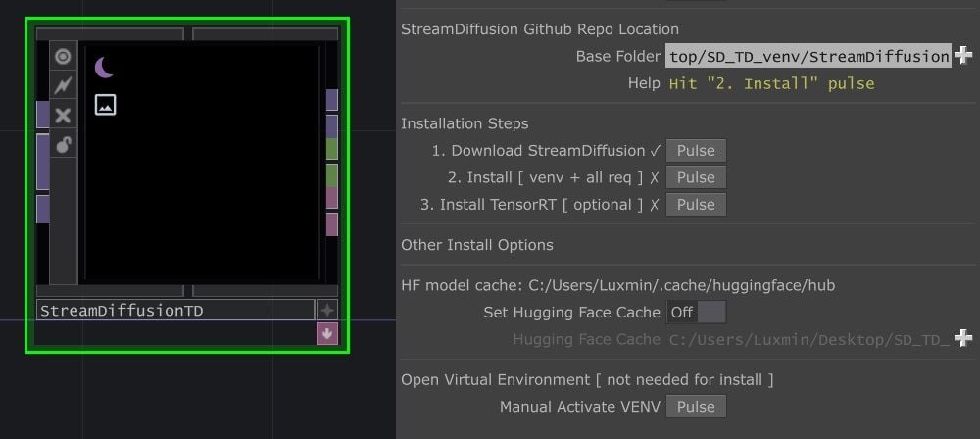Click the 'Other Install Options' header

pyautogui.click(x=477, y=245)
